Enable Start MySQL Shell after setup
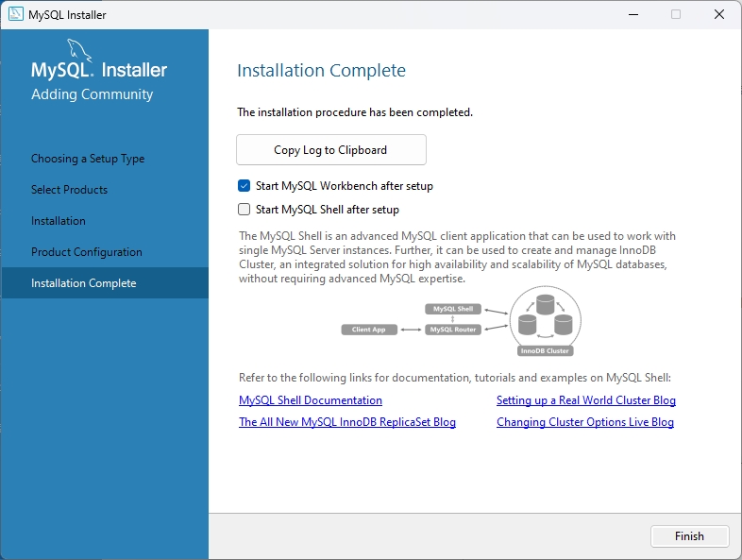The height and width of the screenshot is (560, 742). coord(244,210)
